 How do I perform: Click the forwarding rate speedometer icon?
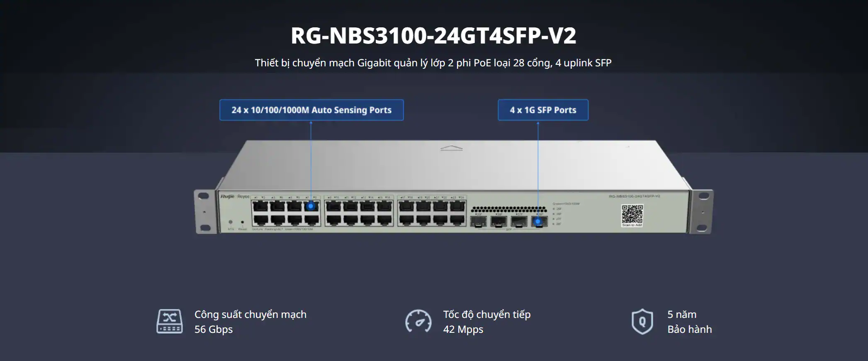pos(418,321)
